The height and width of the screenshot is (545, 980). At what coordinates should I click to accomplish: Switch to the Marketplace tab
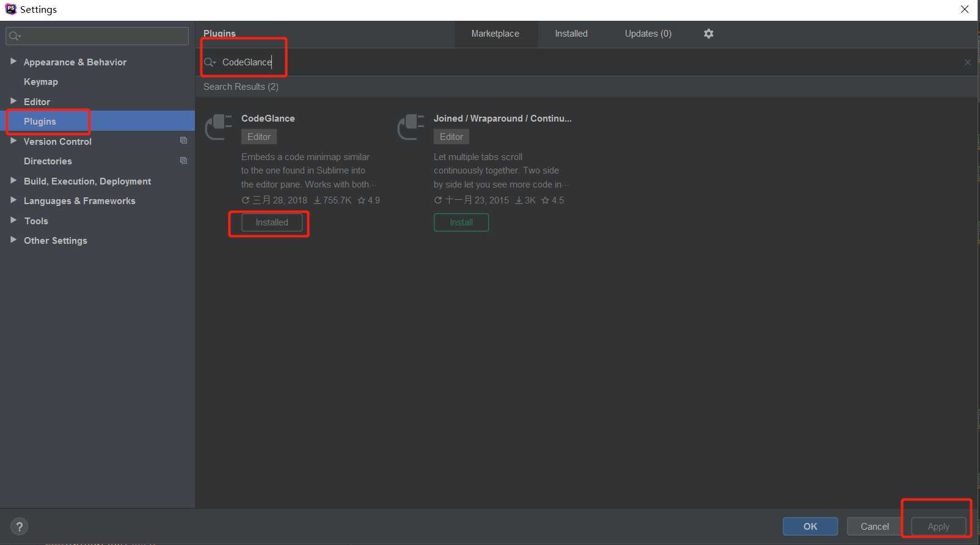495,34
